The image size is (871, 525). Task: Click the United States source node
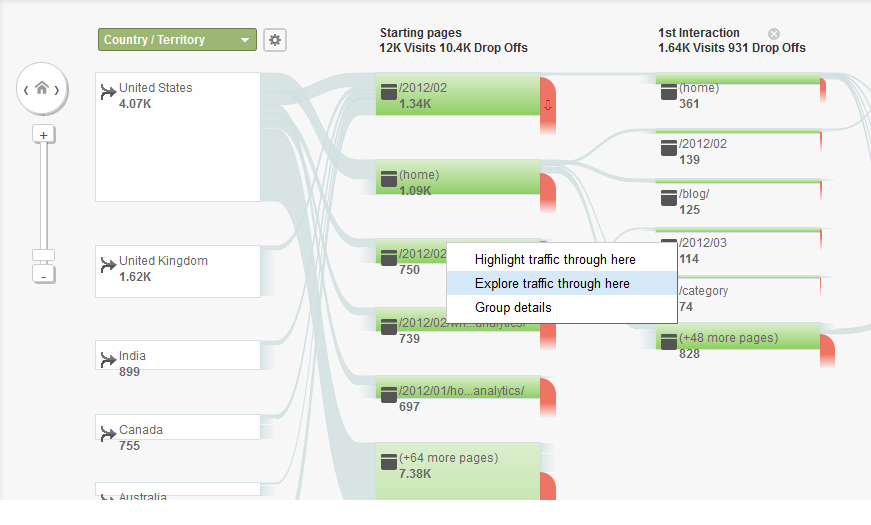(177, 137)
